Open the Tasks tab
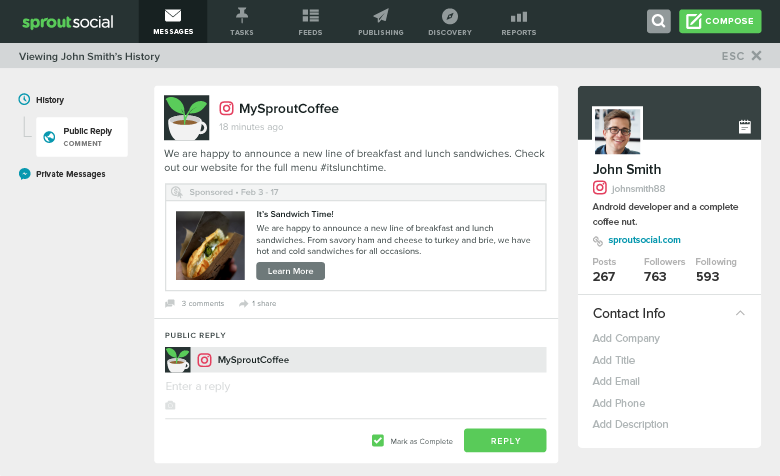 (x=242, y=21)
